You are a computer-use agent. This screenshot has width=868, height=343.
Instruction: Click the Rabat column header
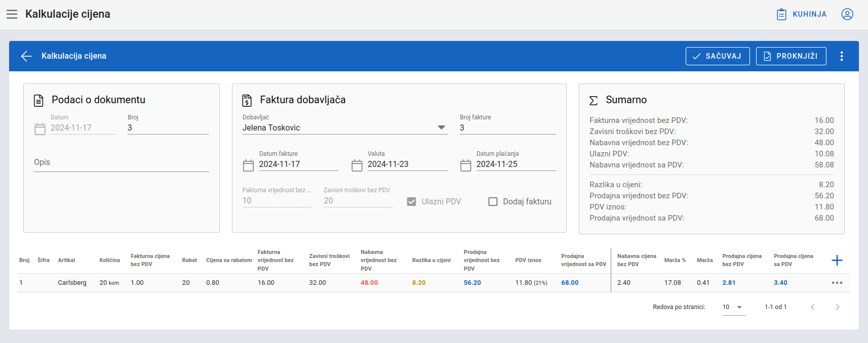click(x=189, y=261)
